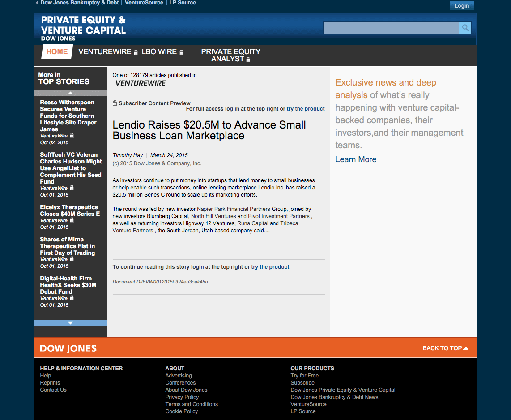This screenshot has height=420, width=511.
Task: Open VentureSource link in top bar
Action: click(144, 3)
